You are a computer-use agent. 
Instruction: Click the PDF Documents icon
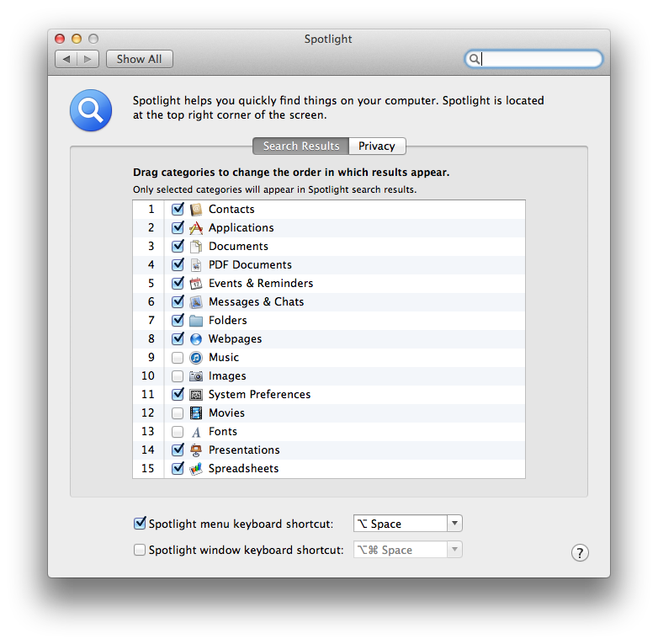(196, 265)
